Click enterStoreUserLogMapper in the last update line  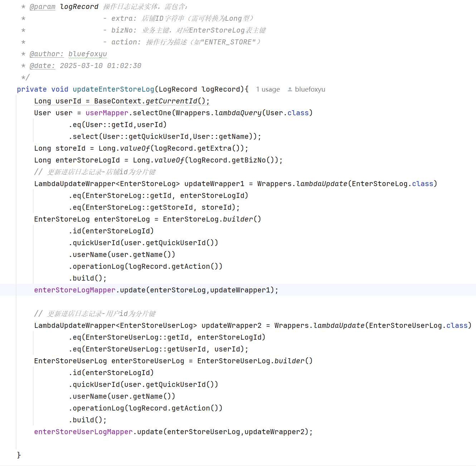(x=83, y=432)
